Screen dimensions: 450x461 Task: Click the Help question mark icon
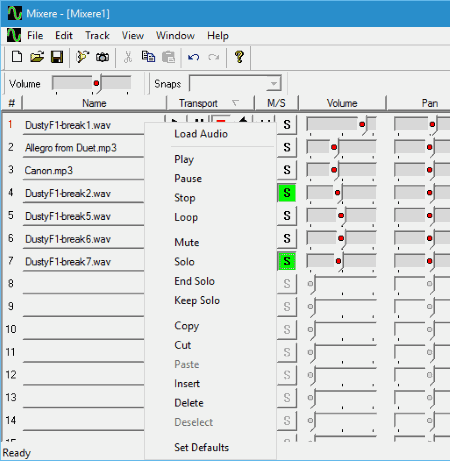[239, 57]
